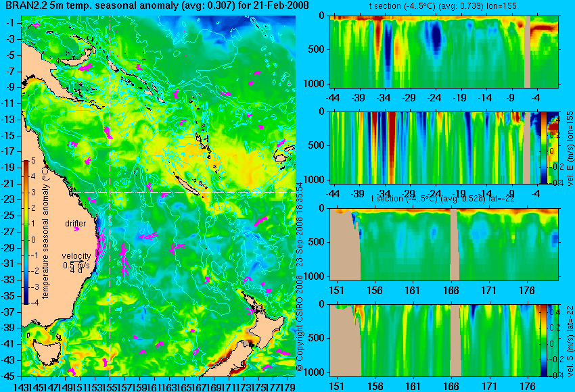
Task: Select the "vel. S (m/s) lat=-22" vertical label
Action: click(570, 341)
